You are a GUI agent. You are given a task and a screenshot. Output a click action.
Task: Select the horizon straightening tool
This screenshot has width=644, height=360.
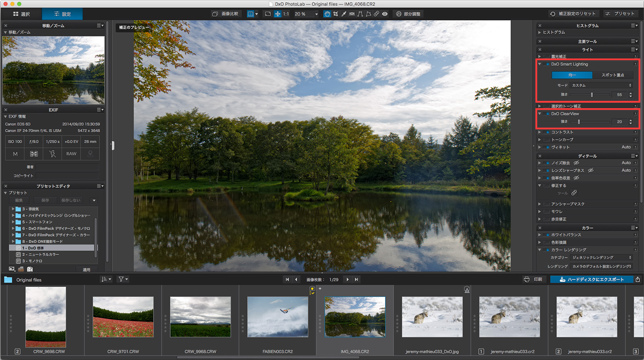coord(352,14)
